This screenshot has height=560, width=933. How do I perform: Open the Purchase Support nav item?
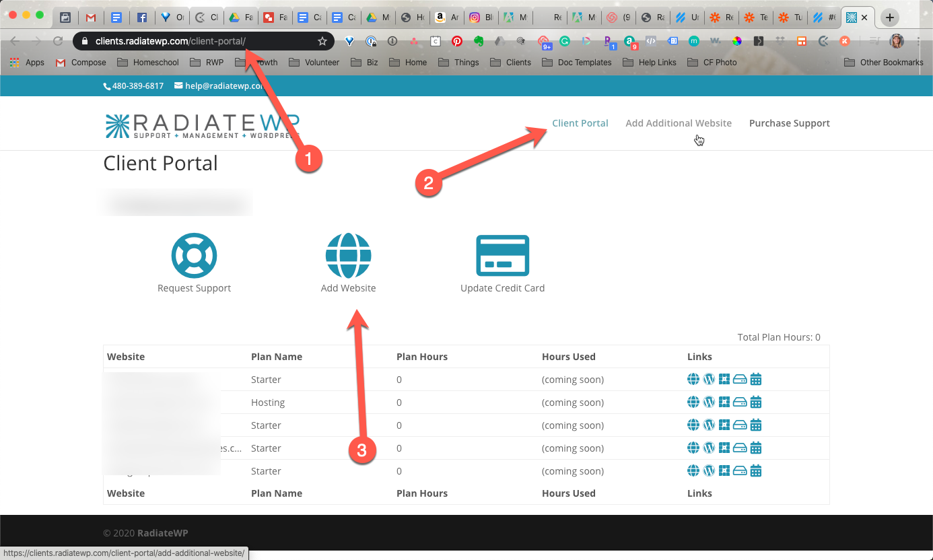click(790, 123)
